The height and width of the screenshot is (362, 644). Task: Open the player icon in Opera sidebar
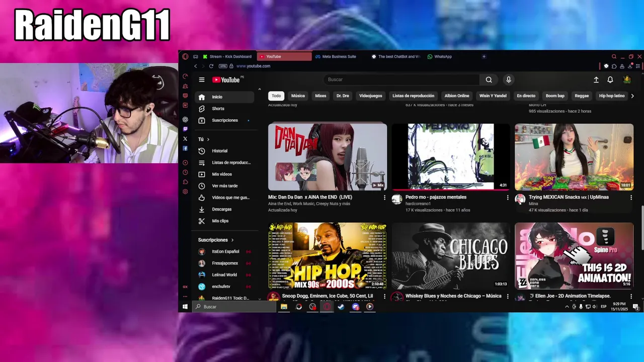[185, 162]
